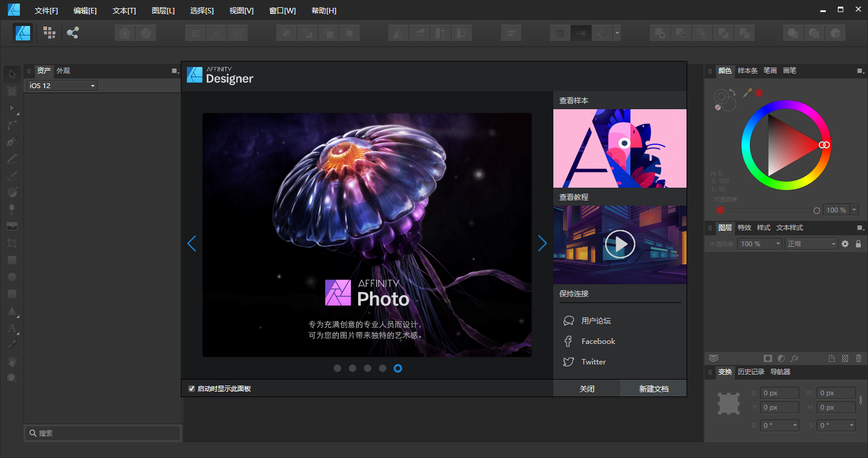Select the Vector Crop tool
868x458 pixels.
tap(12, 243)
